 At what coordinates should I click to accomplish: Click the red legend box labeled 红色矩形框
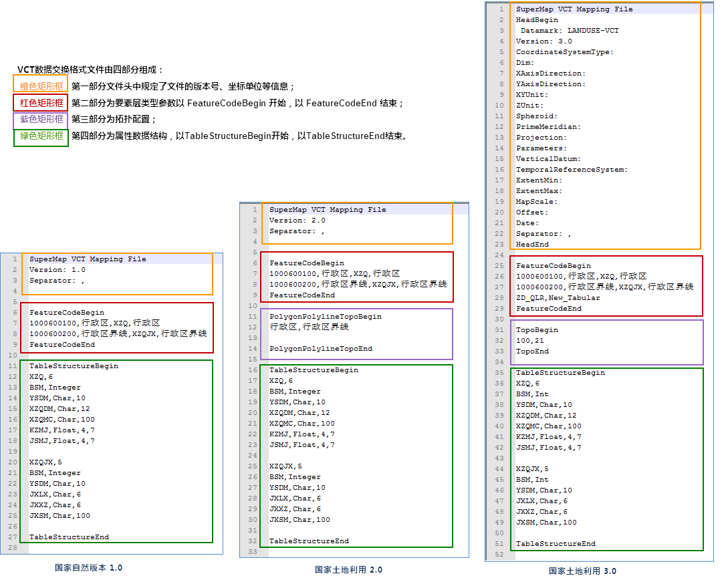click(x=41, y=103)
